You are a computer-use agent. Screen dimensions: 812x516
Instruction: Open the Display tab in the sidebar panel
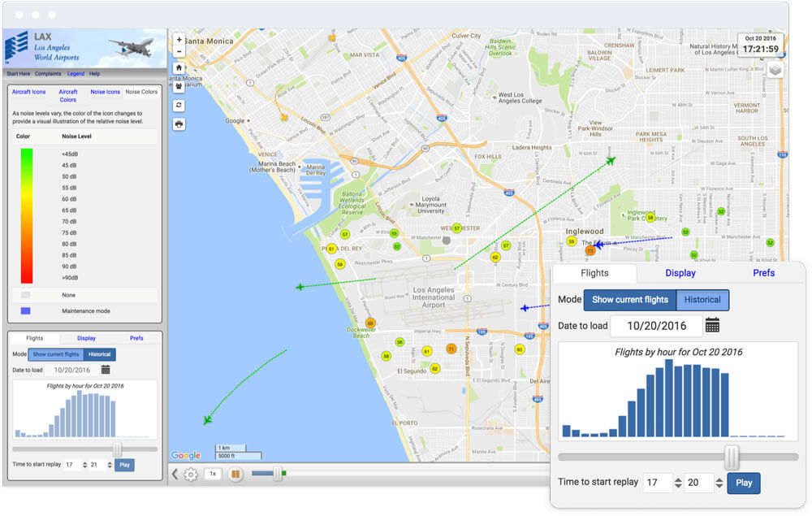(87, 338)
